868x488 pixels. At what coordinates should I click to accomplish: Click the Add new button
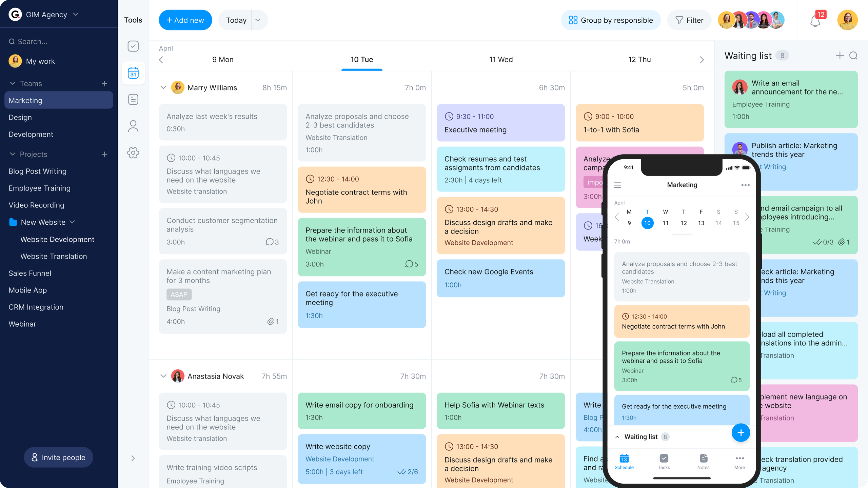(185, 20)
